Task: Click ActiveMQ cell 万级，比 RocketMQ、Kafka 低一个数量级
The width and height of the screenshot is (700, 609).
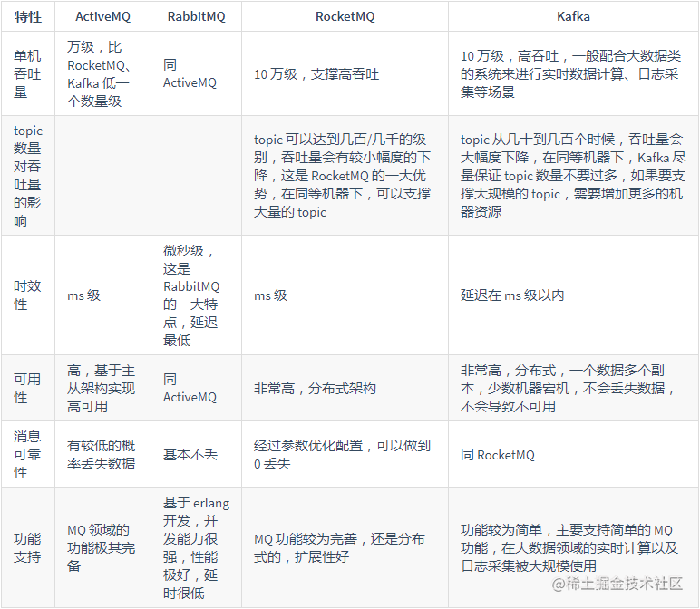Action: click(x=102, y=73)
